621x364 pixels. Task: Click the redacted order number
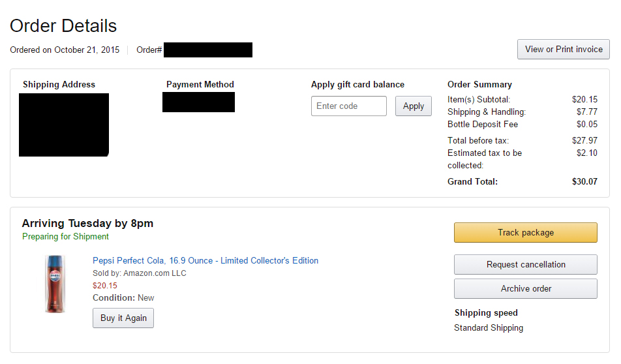(x=208, y=50)
